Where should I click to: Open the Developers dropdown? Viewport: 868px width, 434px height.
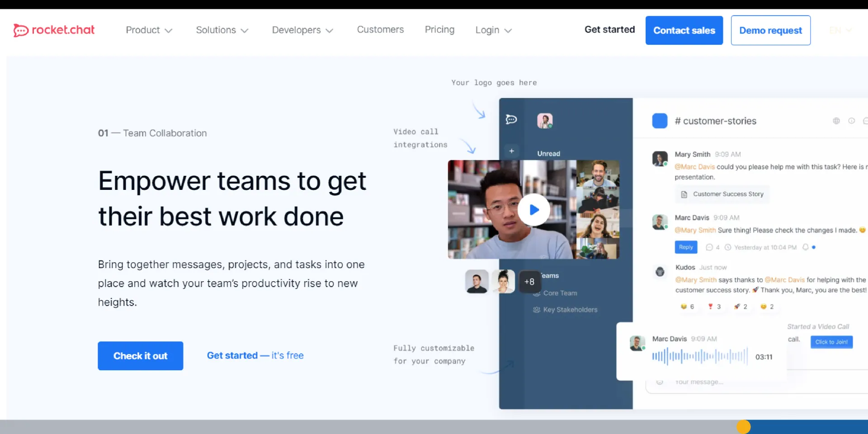302,30
